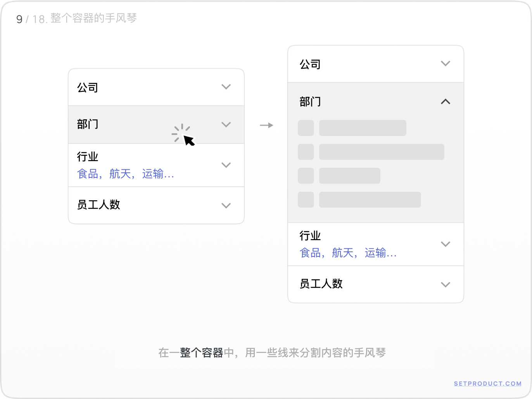This screenshot has height=399, width=532.
Task: Select 公司 label in left accordion
Action: click(x=88, y=88)
